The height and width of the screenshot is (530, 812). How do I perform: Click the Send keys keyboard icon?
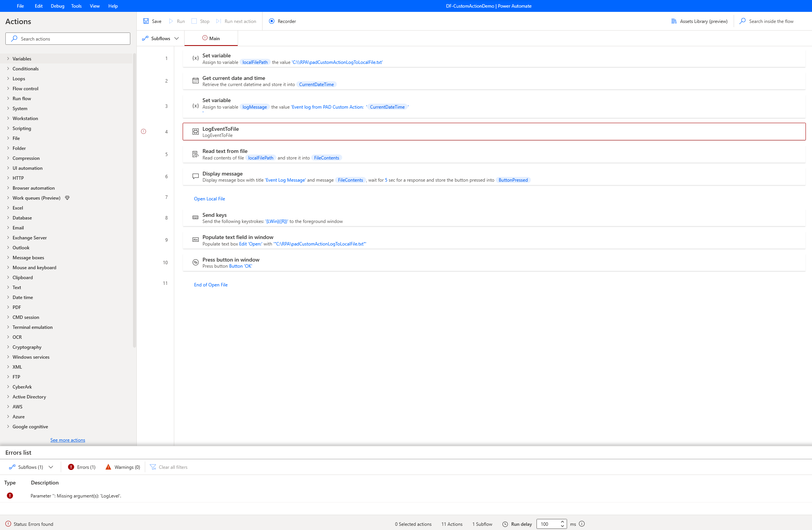pos(195,218)
